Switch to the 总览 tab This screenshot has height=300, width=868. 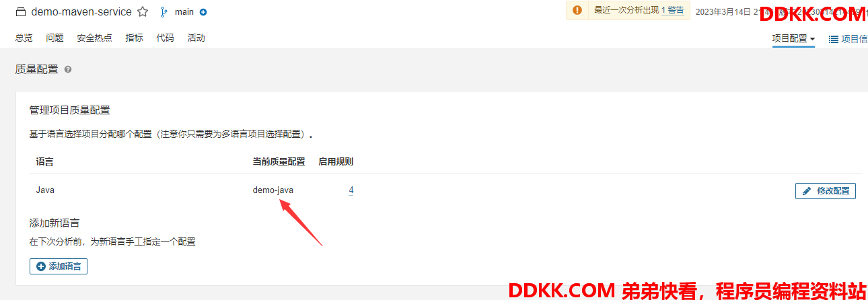pos(24,38)
